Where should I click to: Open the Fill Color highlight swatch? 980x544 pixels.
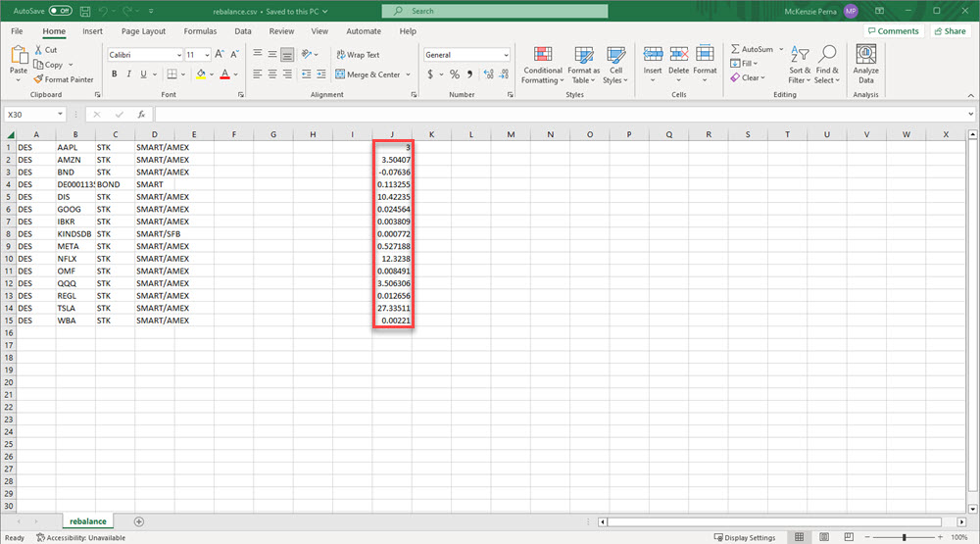point(201,74)
